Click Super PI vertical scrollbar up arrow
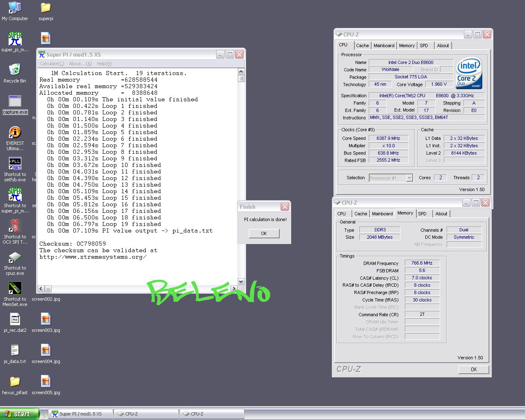 241,72
